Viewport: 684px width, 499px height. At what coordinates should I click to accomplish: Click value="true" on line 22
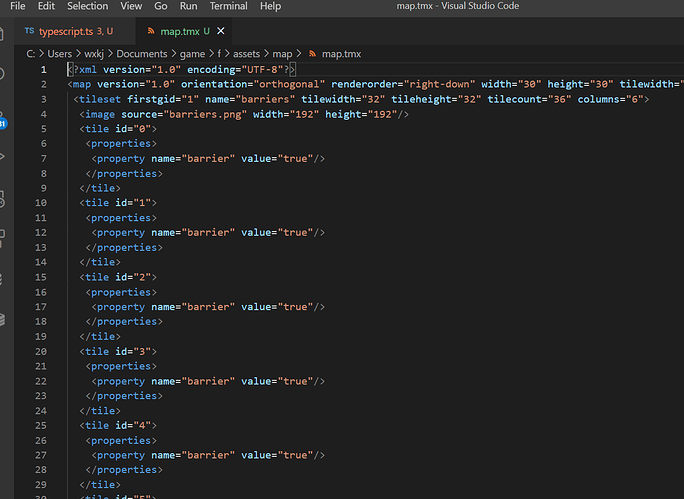277,381
